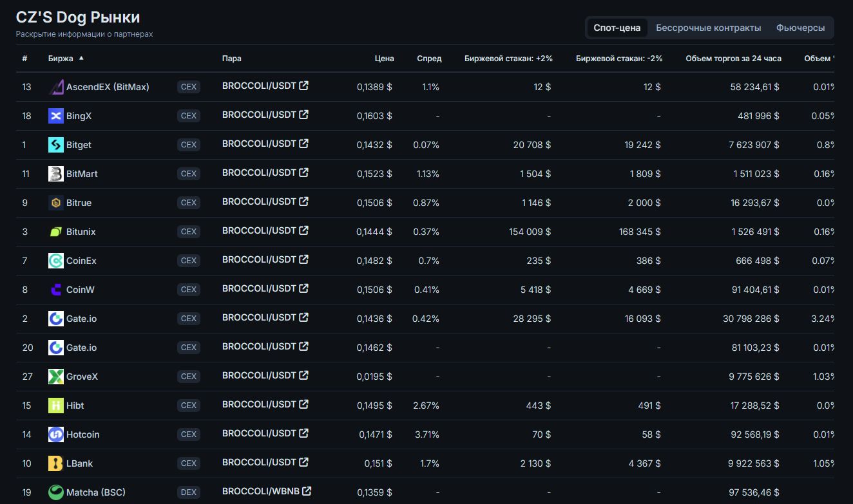Screen dimensions: 853x504
Task: Open Раскрытие информации о партнерах link
Action: coord(84,34)
